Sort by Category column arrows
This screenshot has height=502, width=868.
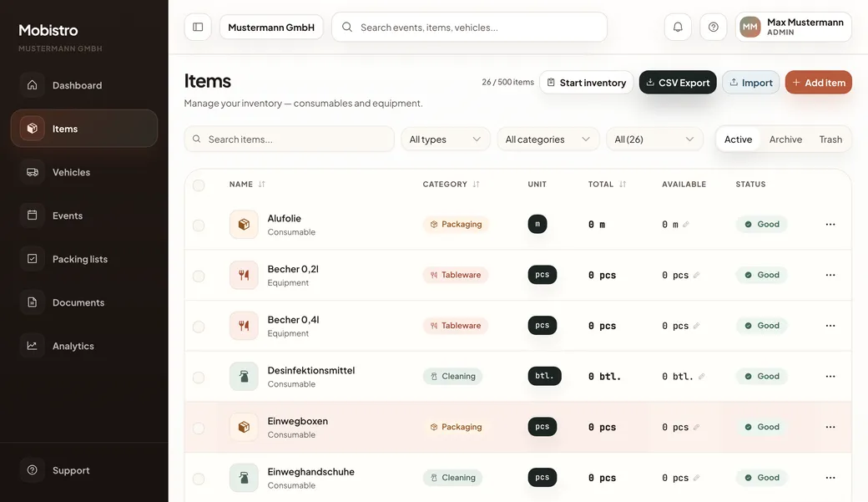coord(476,184)
